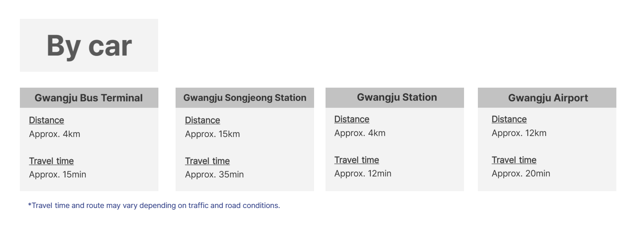The height and width of the screenshot is (238, 644).
Task: Click the blue traffic conditions footnote
Action: tap(154, 206)
